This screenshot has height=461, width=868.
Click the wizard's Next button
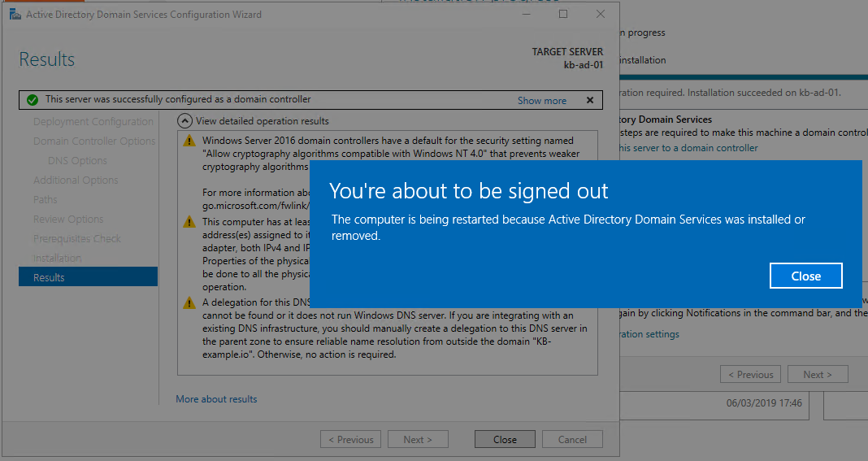[418, 439]
